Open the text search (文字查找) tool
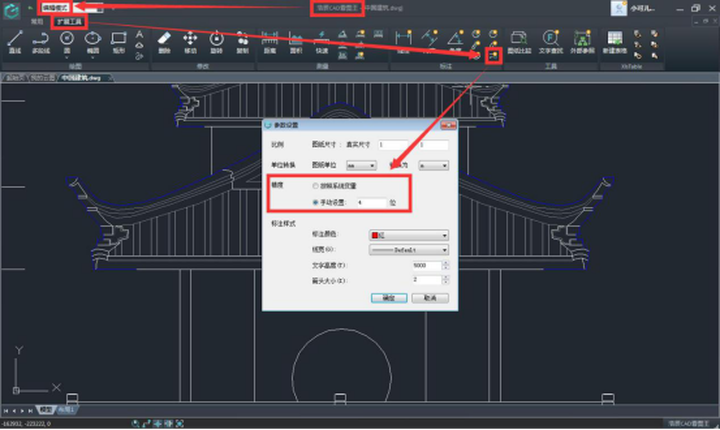720x430 pixels. coord(551,42)
